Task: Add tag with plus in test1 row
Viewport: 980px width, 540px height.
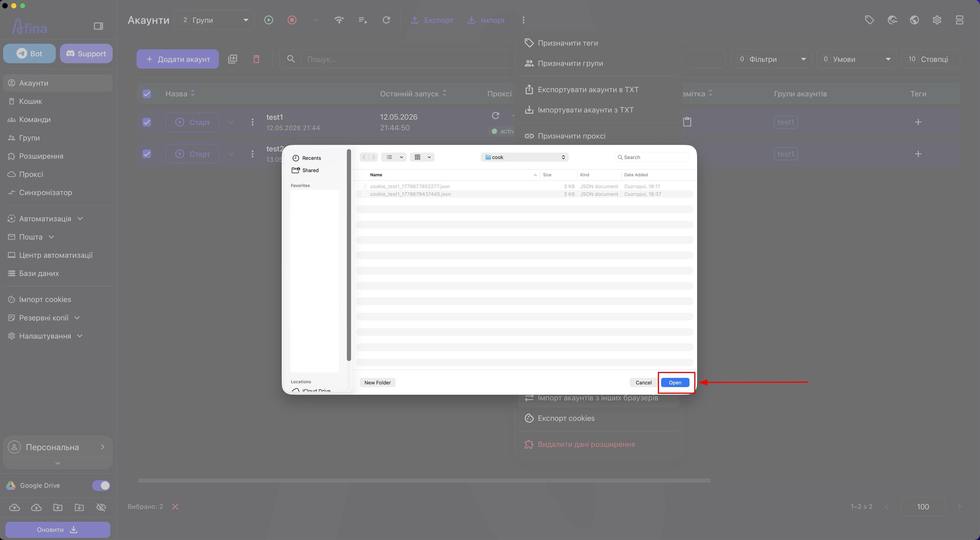Action: 918,122
